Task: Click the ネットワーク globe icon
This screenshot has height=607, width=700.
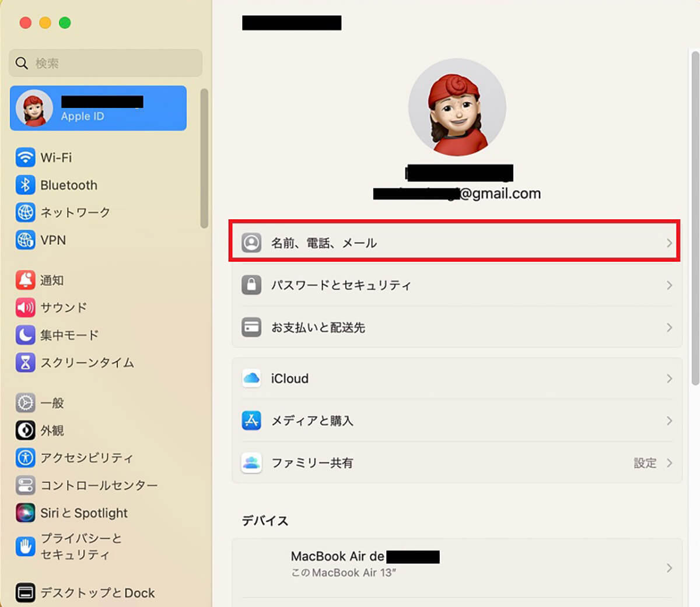Action: 25,212
